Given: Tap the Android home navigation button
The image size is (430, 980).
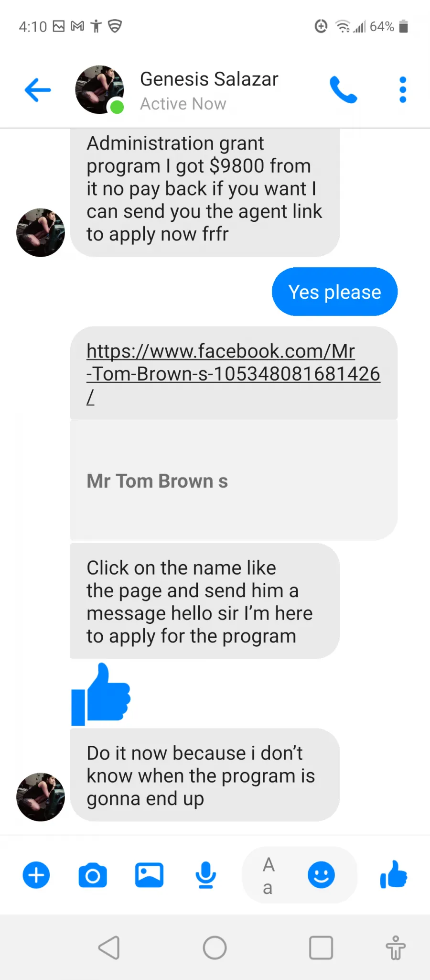Looking at the screenshot, I should (215, 947).
